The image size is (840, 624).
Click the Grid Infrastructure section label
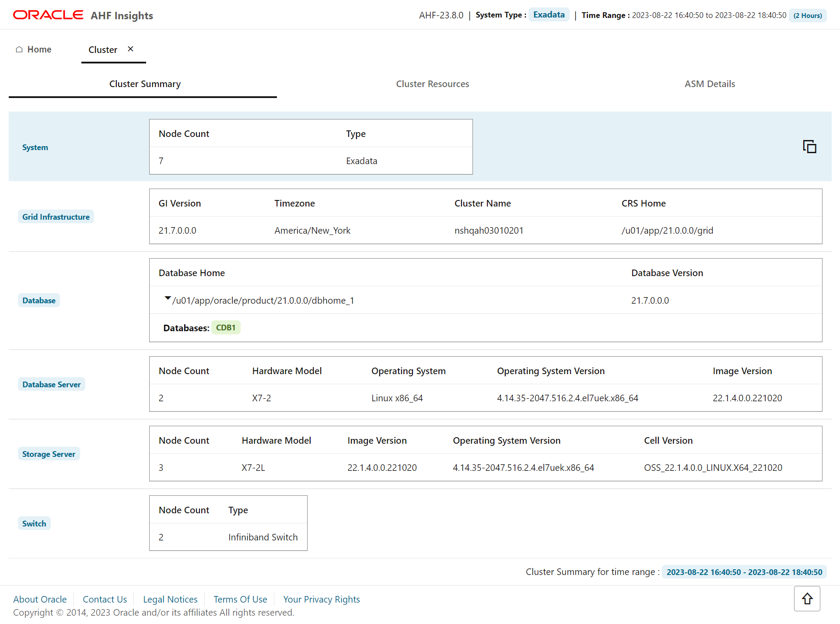pyautogui.click(x=56, y=217)
